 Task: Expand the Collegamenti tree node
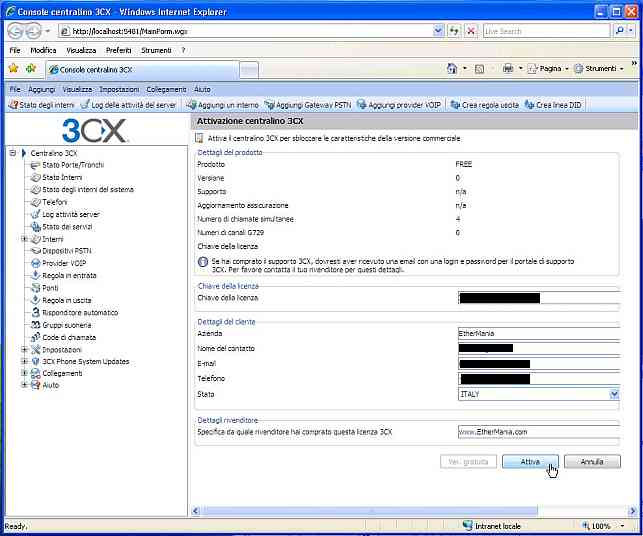[x=24, y=373]
